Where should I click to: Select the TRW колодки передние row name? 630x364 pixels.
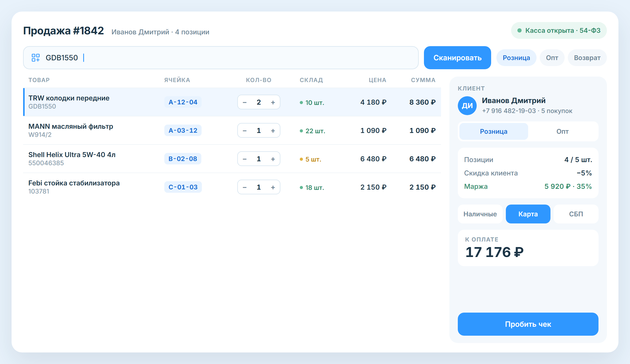(69, 98)
